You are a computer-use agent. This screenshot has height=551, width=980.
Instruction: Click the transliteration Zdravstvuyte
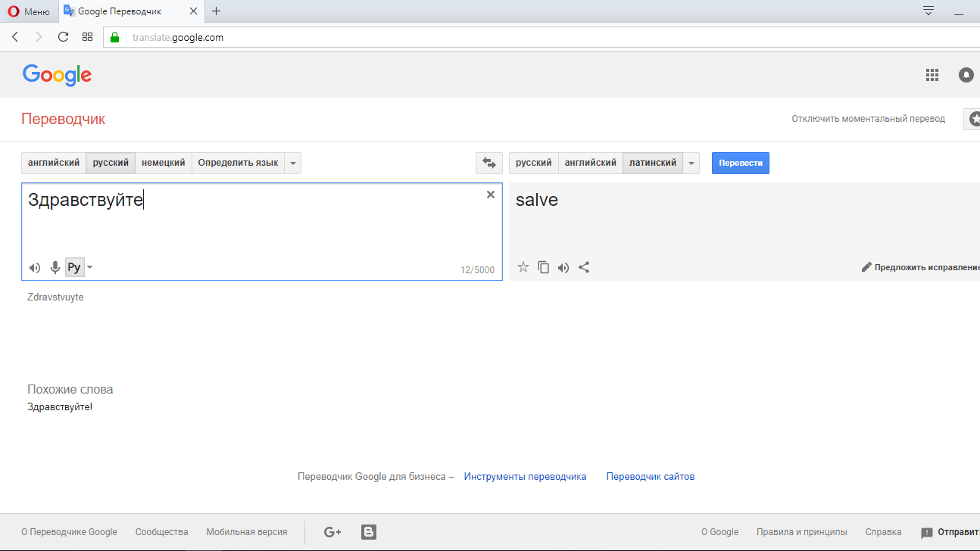click(55, 297)
